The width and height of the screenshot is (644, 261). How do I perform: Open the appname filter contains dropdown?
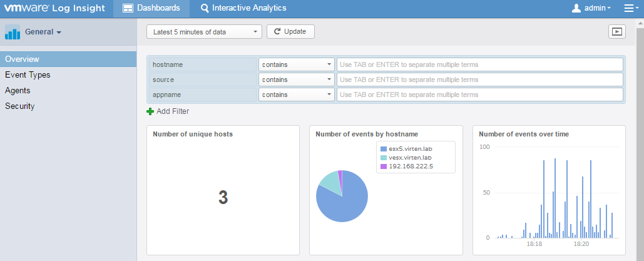point(297,95)
